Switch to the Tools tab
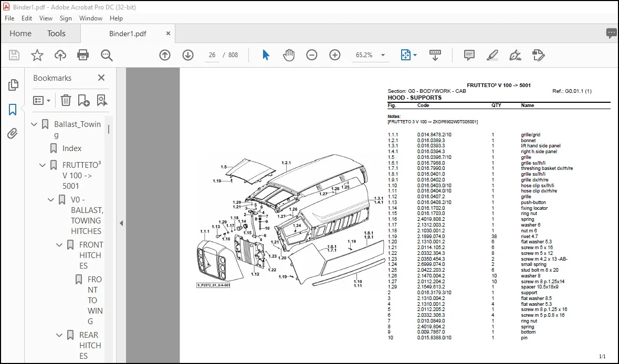 (57, 34)
